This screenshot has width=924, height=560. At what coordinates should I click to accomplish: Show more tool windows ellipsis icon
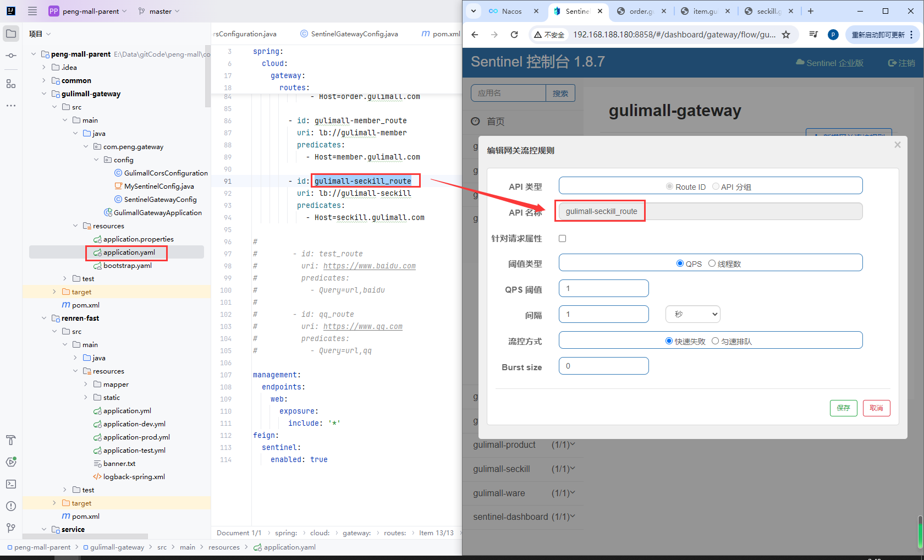pos(11,106)
